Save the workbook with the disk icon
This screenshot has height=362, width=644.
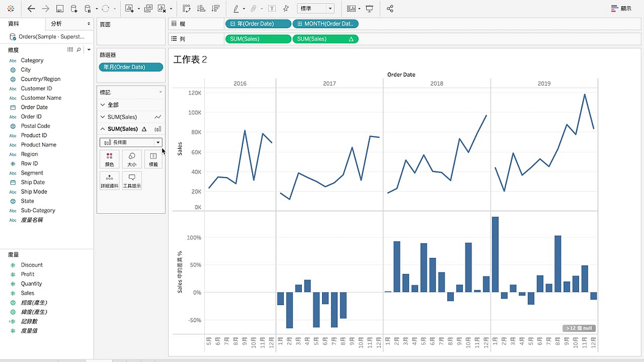(59, 9)
